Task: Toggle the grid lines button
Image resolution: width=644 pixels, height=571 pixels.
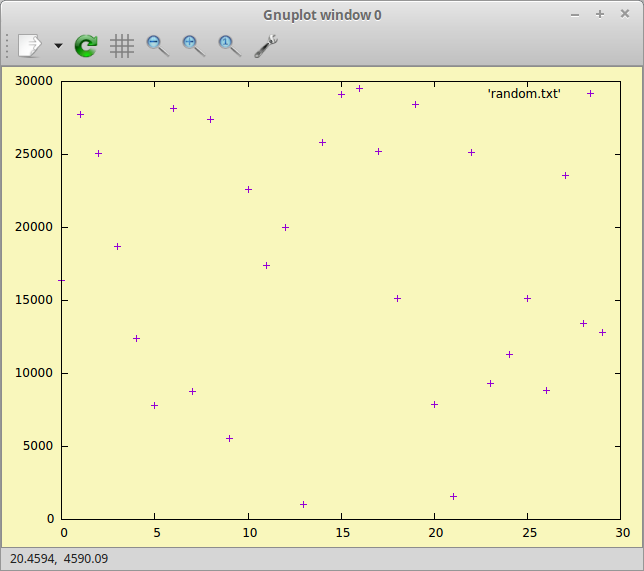Action: pyautogui.click(x=122, y=45)
